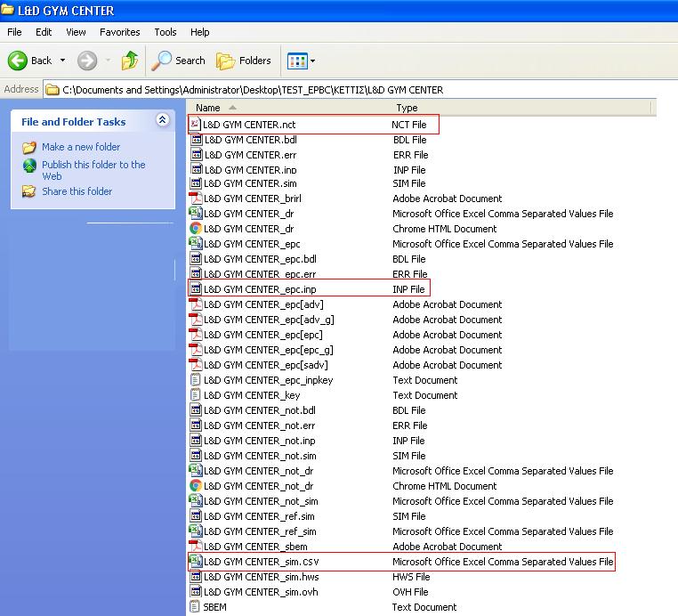Viewport: 678px width, 616px height.
Task: Select the L&D GYM CENTER_dr Chrome HTML icon
Action: click(x=196, y=229)
